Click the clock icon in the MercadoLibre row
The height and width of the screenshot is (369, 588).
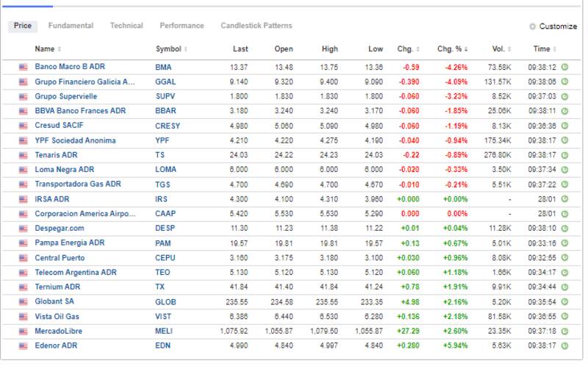pyautogui.click(x=564, y=332)
